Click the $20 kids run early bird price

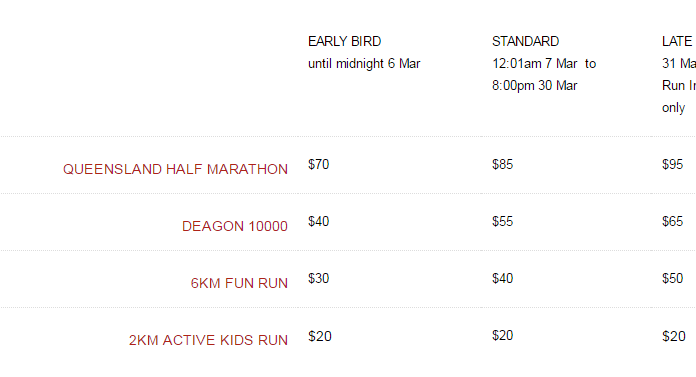[320, 336]
